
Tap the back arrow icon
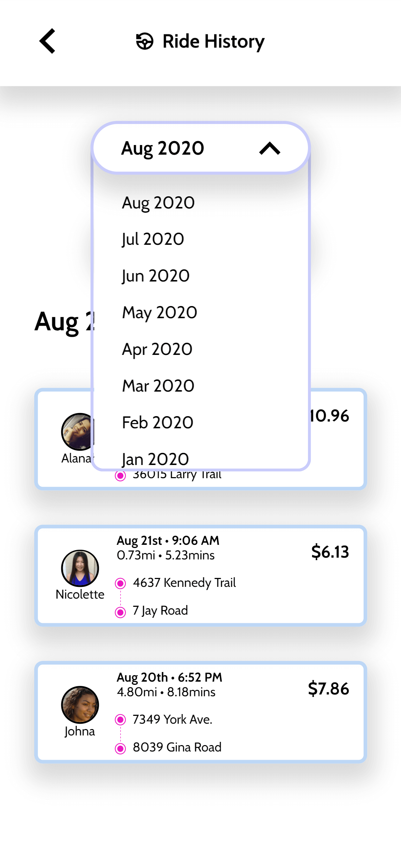47,41
